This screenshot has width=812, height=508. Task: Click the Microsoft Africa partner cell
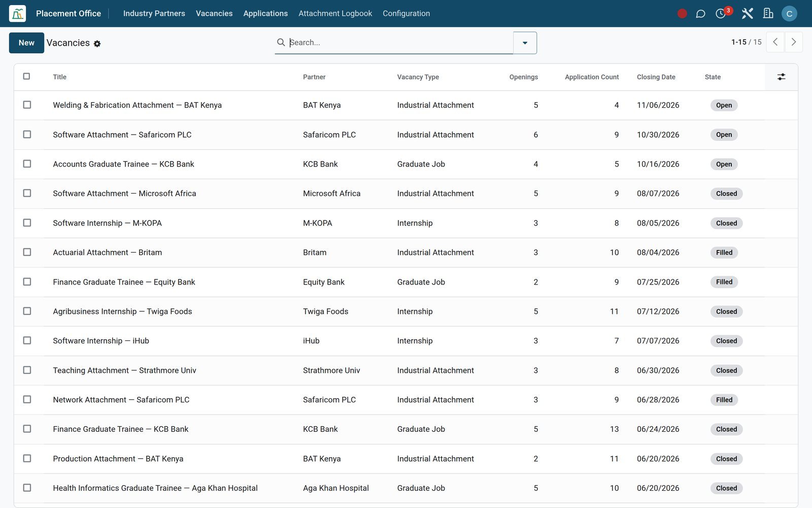click(331, 194)
